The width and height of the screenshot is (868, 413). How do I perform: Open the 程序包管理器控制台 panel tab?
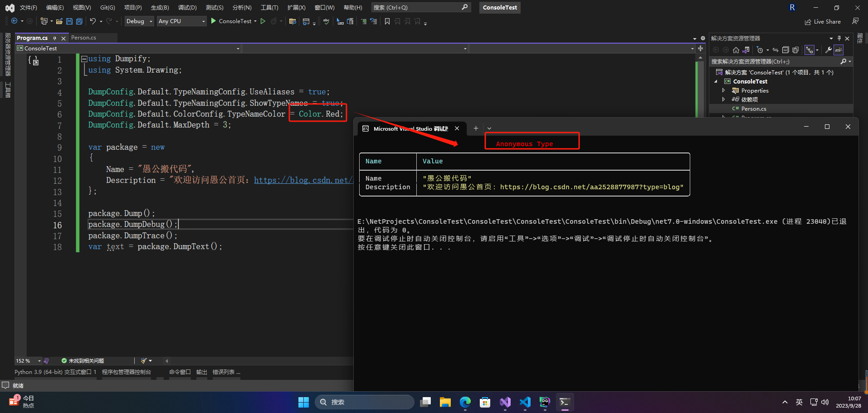coord(127,372)
